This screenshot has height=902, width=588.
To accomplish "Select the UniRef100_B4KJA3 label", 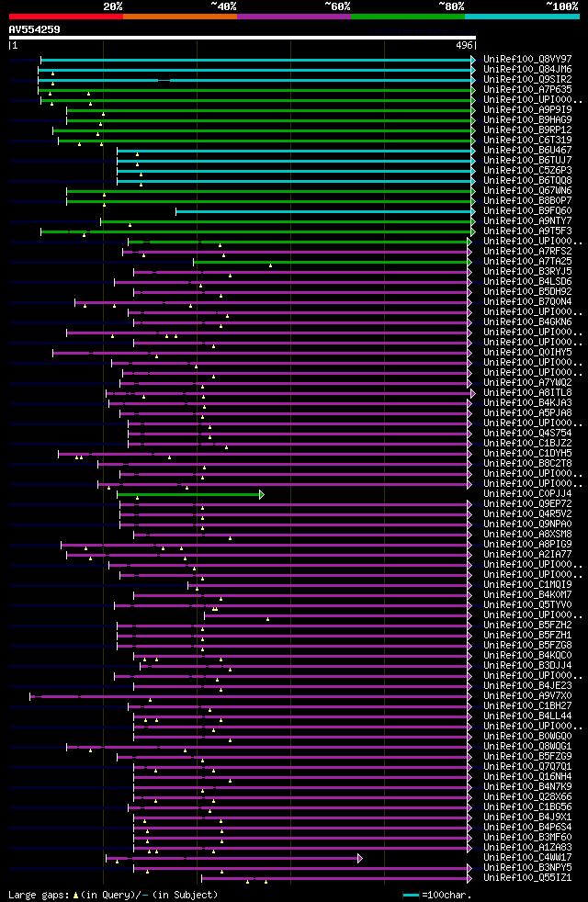I will pos(527,403).
